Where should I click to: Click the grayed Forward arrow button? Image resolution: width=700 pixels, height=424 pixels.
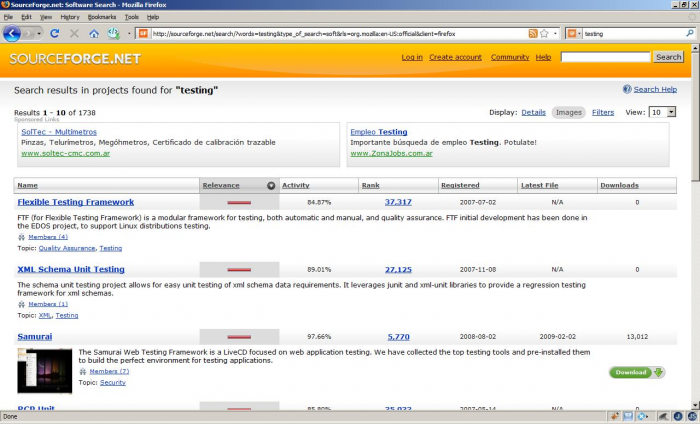click(x=29, y=33)
